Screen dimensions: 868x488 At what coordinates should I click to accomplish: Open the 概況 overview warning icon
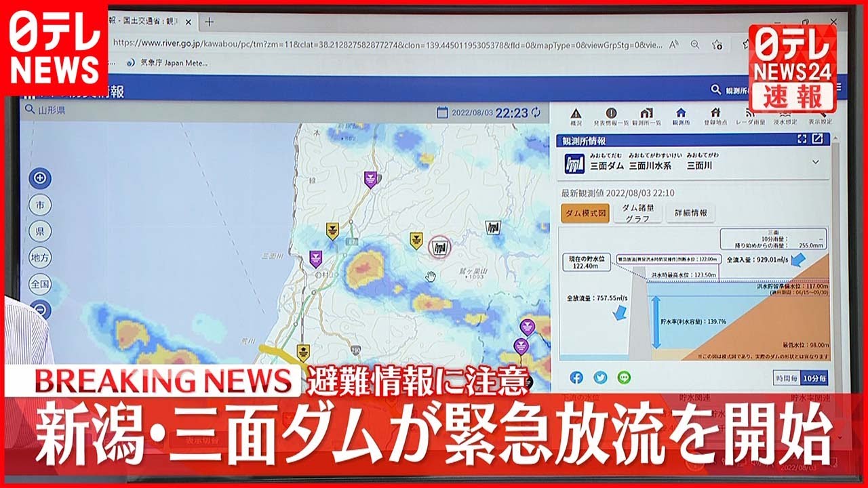click(x=576, y=115)
